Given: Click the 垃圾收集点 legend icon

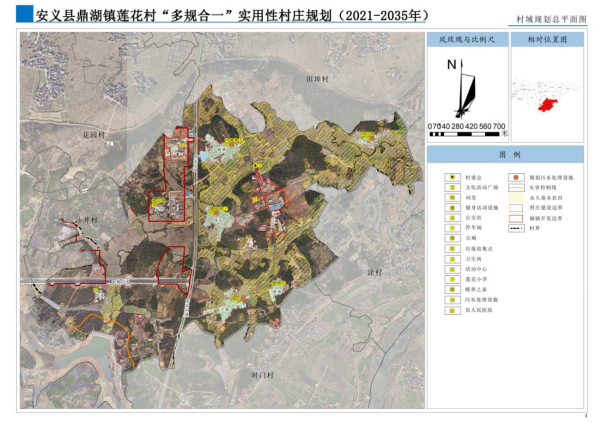Looking at the screenshot, I should click(x=453, y=248).
